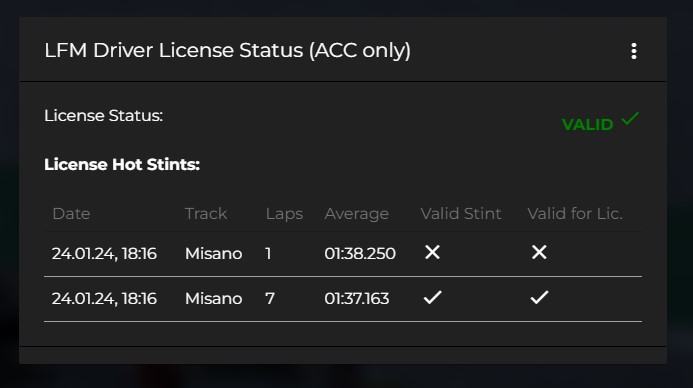The image size is (693, 388).
Task: Click the Average column header
Action: 357,214
